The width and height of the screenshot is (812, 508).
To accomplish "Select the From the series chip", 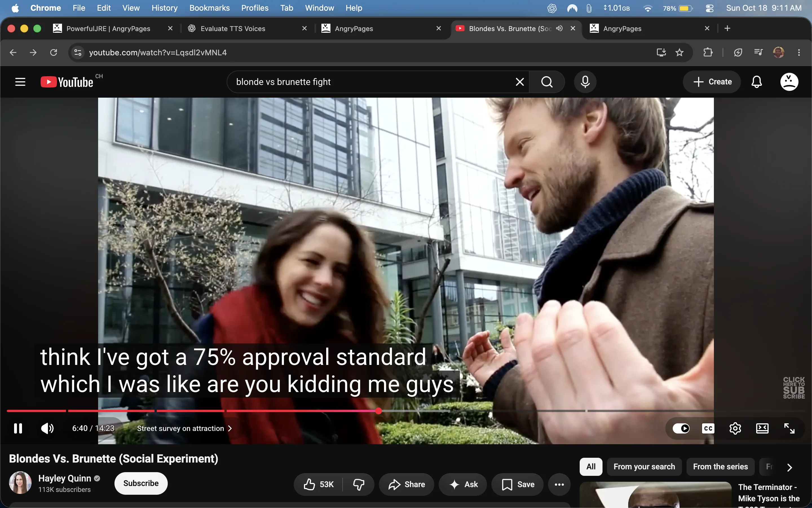I will [x=720, y=466].
